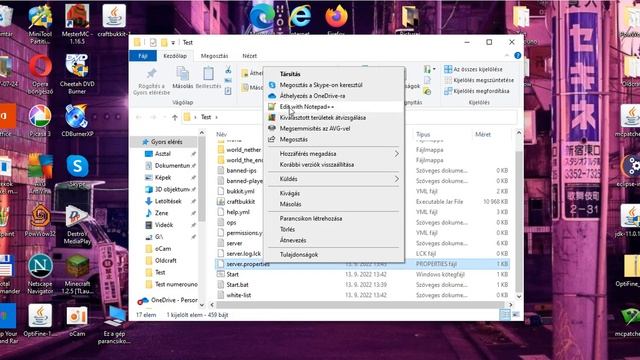
Task: Switch to the Kezdőlap tab
Action: coord(175,56)
